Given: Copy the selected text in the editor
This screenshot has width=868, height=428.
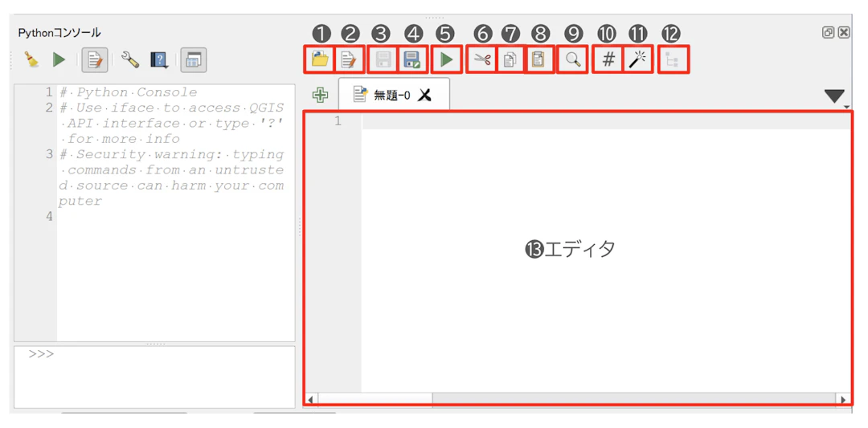Looking at the screenshot, I should [510, 59].
